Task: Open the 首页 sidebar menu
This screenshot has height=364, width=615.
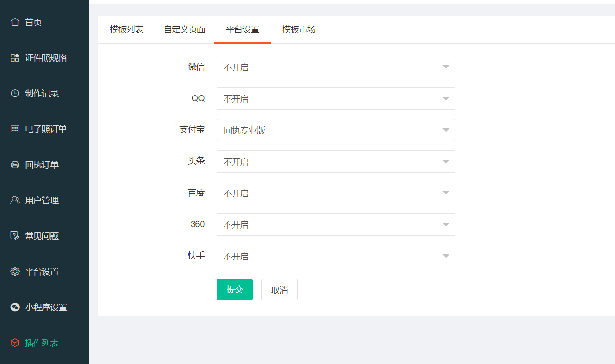Action: (45, 22)
